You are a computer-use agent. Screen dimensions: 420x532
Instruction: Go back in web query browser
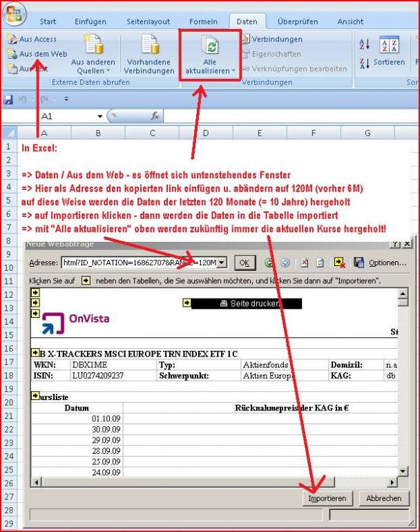tap(269, 263)
